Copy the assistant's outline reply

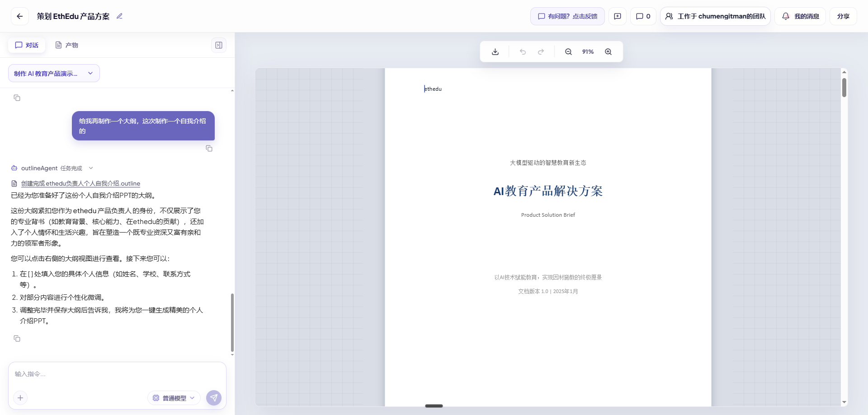(x=17, y=339)
